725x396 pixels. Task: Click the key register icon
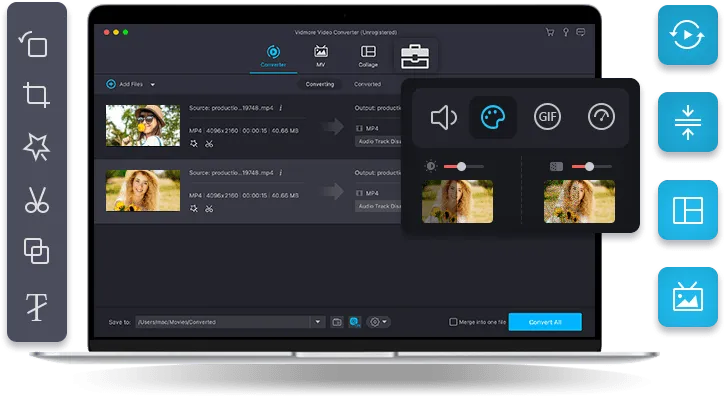click(565, 32)
